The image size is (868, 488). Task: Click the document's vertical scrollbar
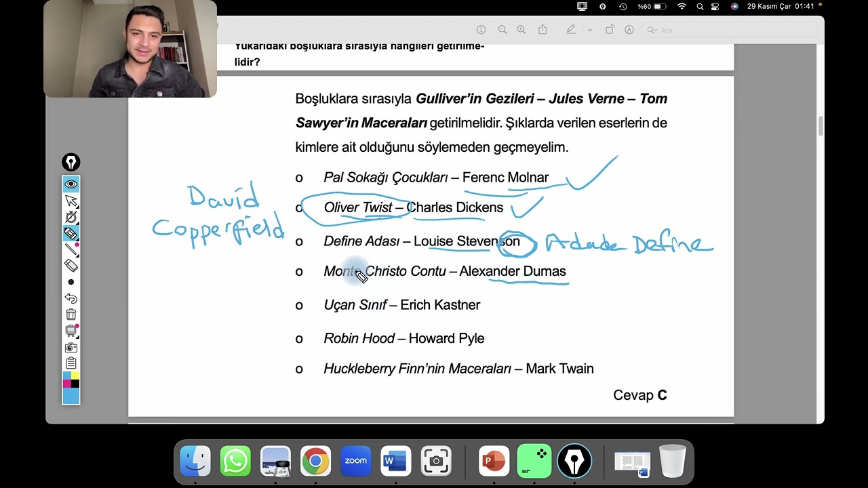pyautogui.click(x=821, y=125)
